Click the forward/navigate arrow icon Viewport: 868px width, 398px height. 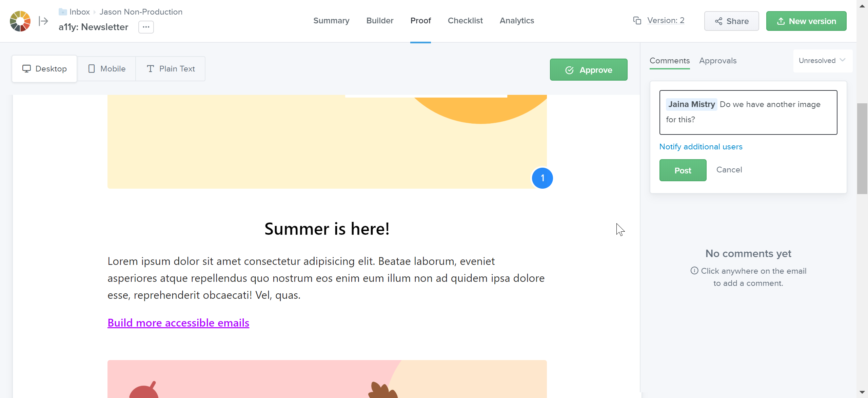43,20
